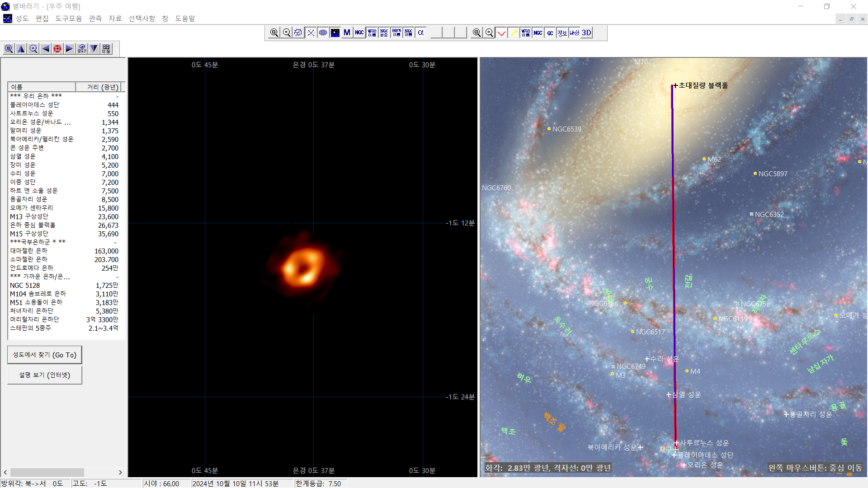Image resolution: width=868 pixels, height=488 pixels.
Task: Open the 성도 menu
Action: click(22, 19)
